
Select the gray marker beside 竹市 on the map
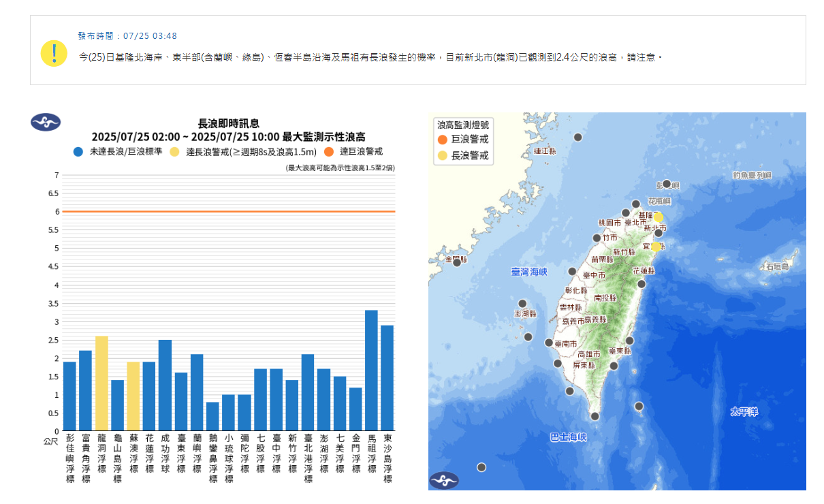click(x=597, y=238)
